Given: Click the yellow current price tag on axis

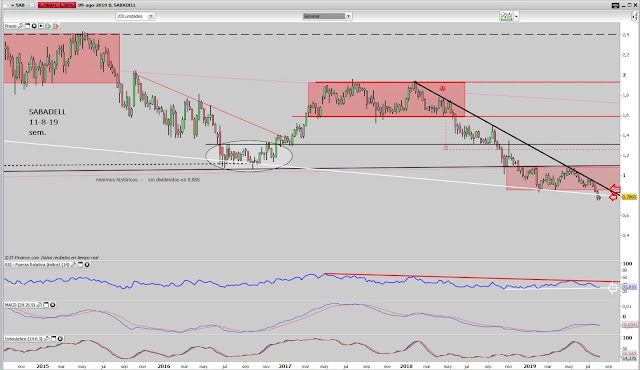Looking at the screenshot, I should coord(629,197).
